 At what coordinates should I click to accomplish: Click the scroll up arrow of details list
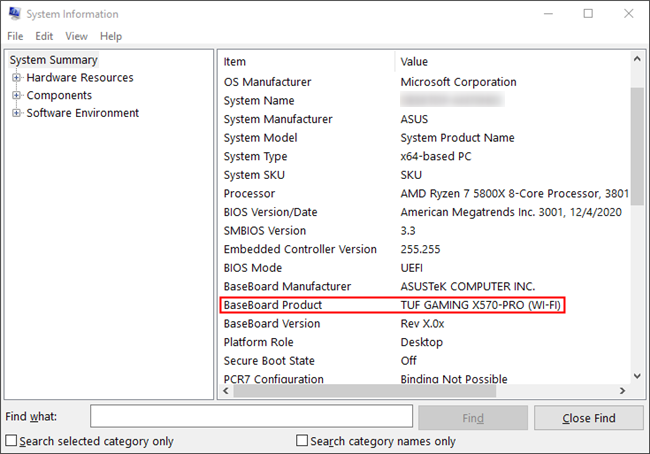637,62
